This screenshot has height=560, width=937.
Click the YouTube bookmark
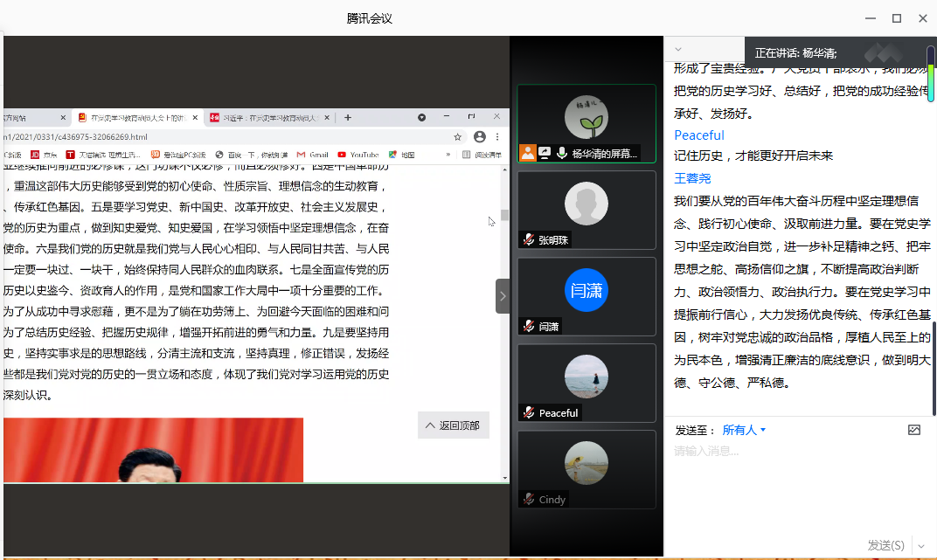click(358, 155)
